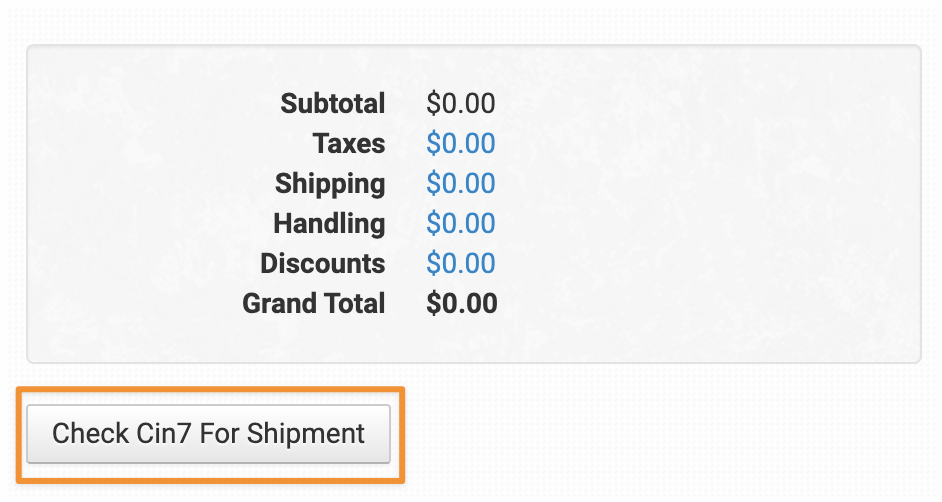Click the dollar sign of the Taxes amount

[x=433, y=144]
